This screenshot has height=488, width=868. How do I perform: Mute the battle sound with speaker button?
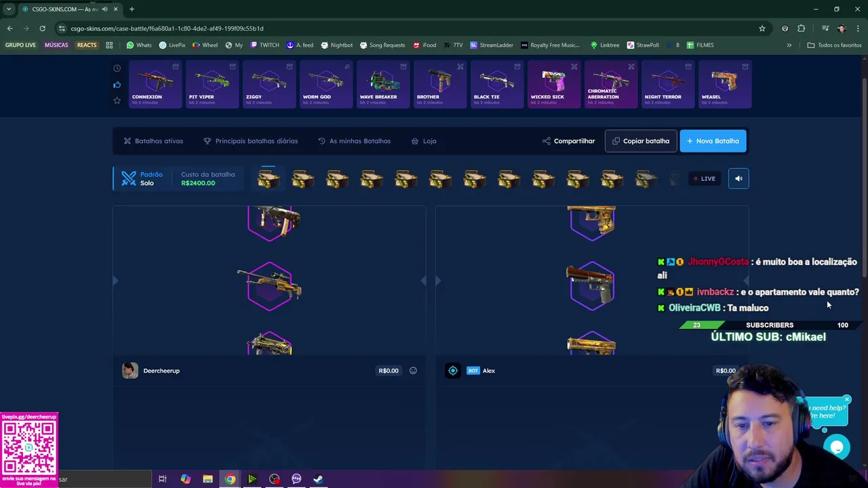point(738,178)
